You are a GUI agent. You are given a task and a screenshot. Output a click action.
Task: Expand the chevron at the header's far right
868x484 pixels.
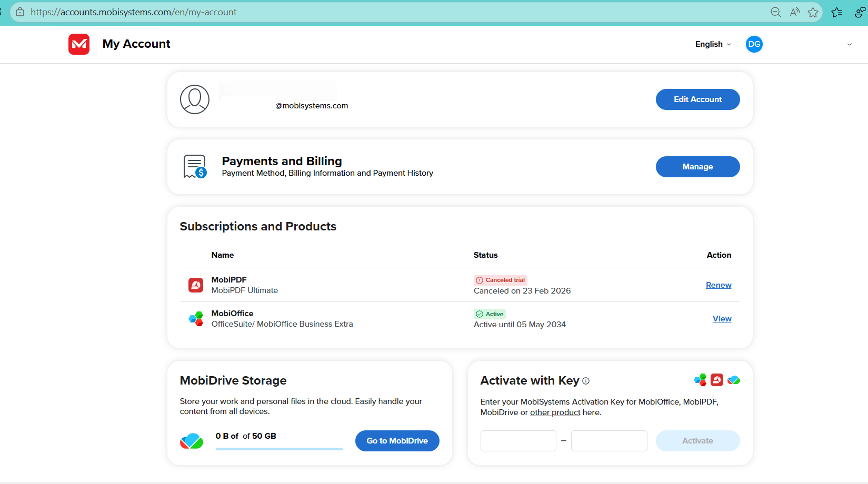849,44
